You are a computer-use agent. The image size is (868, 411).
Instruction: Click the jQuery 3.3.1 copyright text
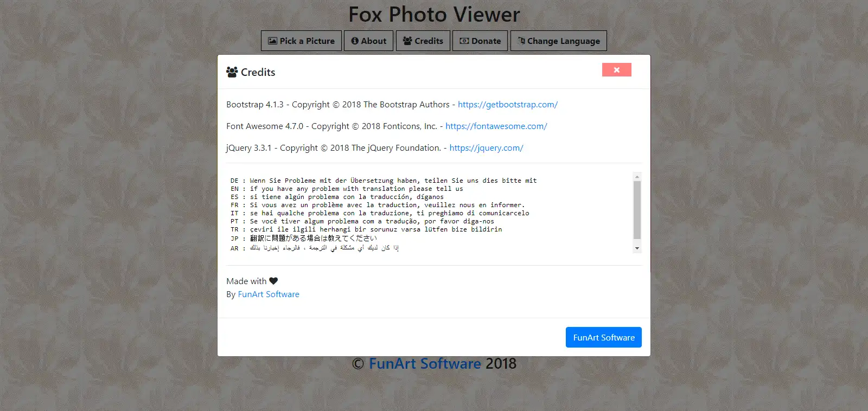(334, 148)
